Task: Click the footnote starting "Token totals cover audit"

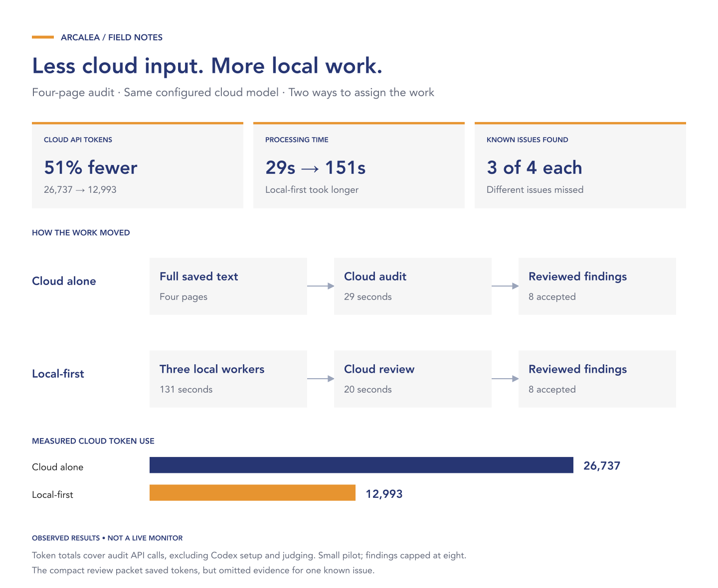Action: tap(249, 556)
